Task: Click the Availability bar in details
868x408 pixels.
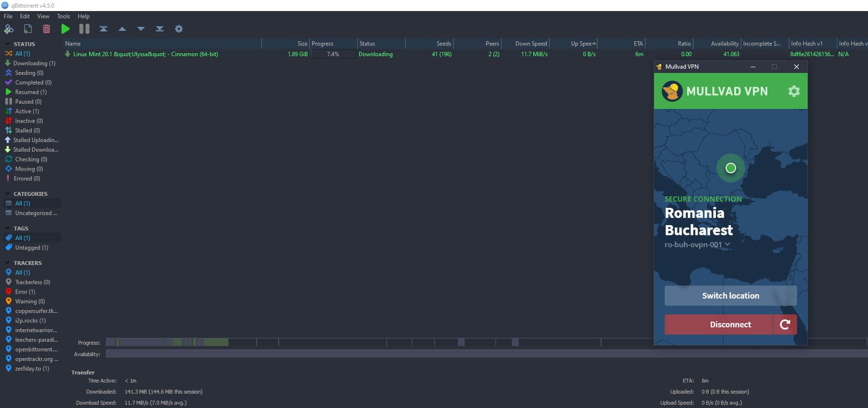Action: [486, 354]
